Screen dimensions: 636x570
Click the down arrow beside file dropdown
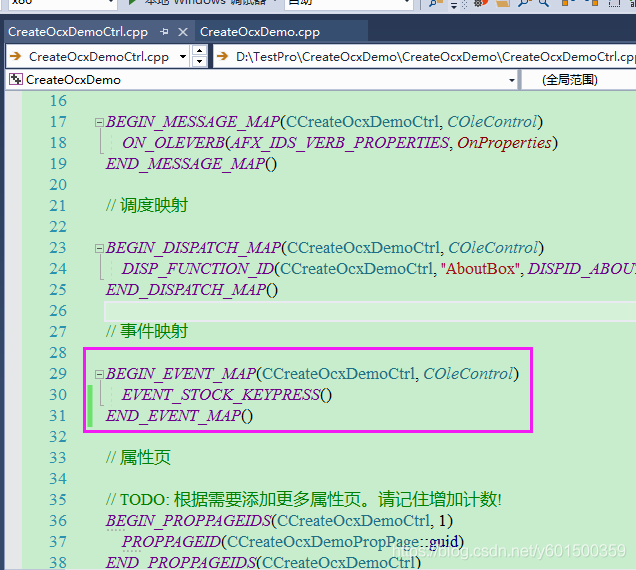click(x=199, y=61)
